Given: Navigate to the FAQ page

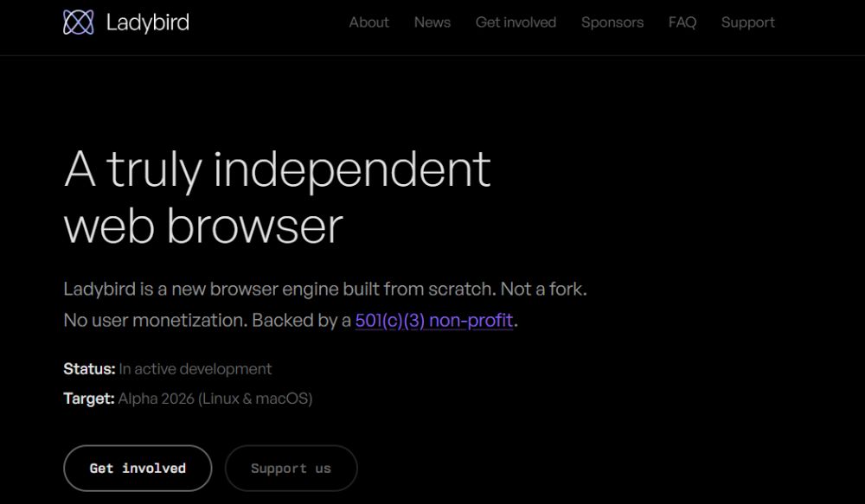Looking at the screenshot, I should point(682,22).
